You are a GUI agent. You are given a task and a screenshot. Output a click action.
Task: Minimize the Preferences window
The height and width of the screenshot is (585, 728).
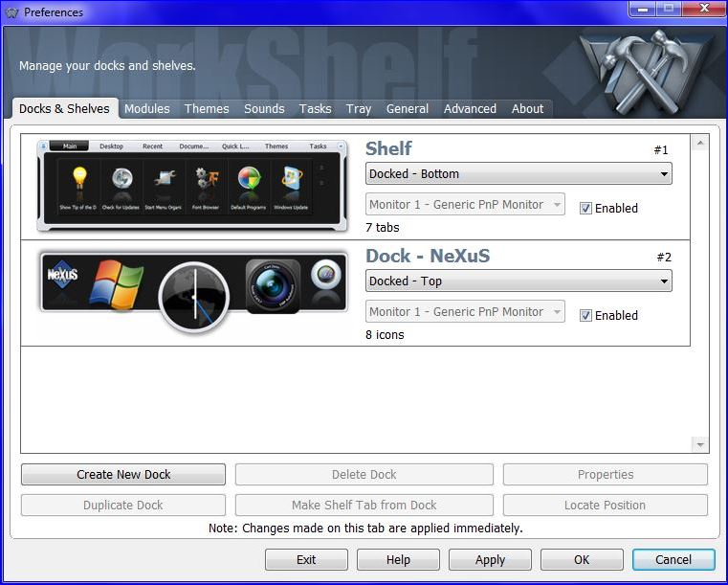643,9
